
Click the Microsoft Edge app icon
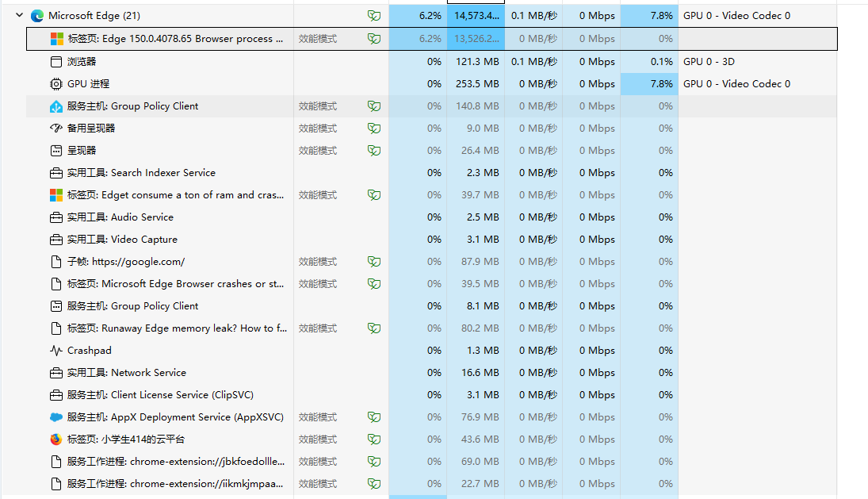coord(37,16)
